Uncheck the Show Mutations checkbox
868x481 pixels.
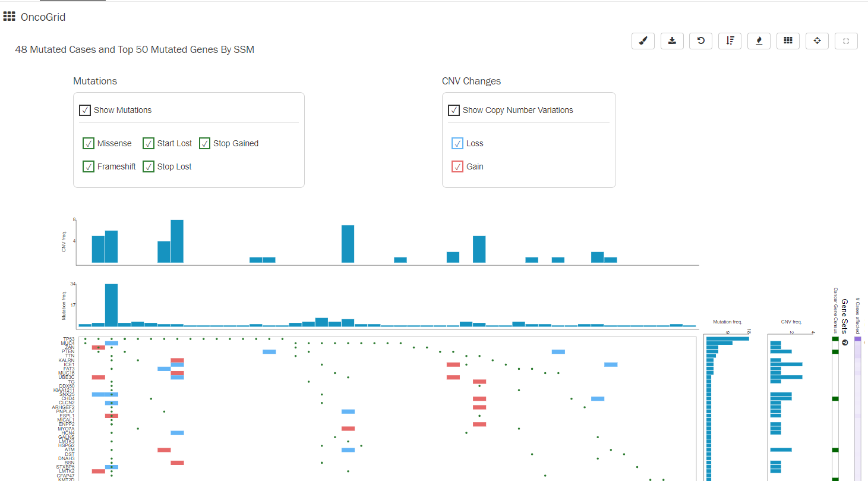pyautogui.click(x=85, y=110)
